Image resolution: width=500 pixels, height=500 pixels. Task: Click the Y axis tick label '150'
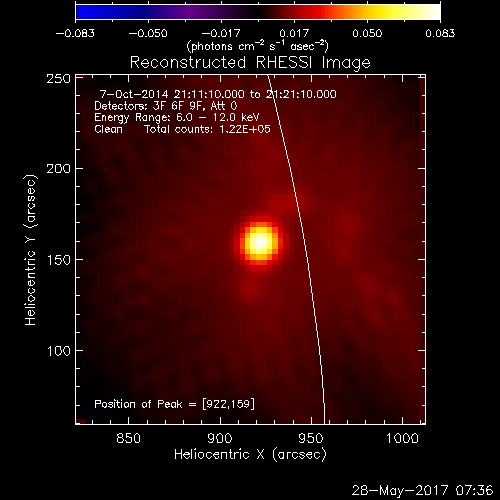[59, 260]
